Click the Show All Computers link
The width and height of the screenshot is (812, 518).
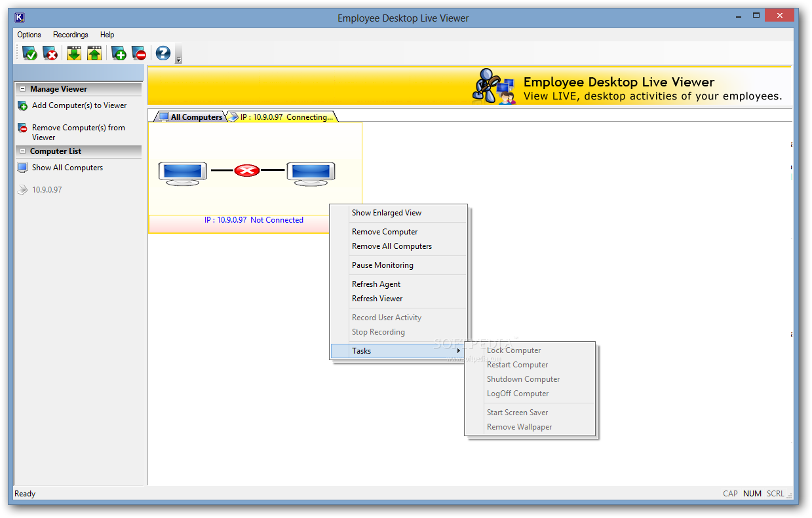point(68,168)
